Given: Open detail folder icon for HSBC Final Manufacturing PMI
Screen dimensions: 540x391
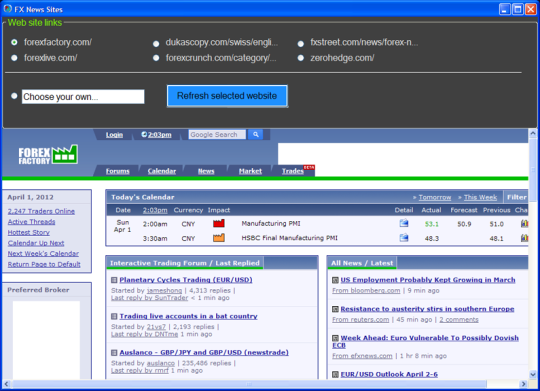Looking at the screenshot, I should coord(404,238).
